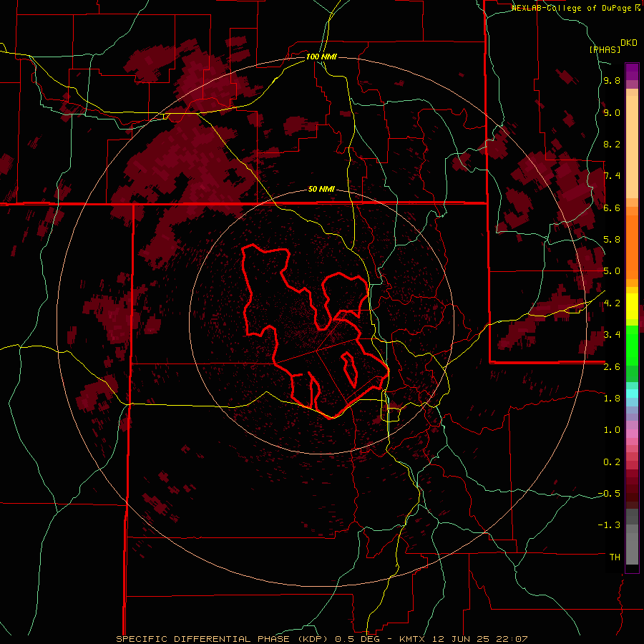The height and width of the screenshot is (644, 644).
Task: Click the 5.8 legend value
Action: tap(612, 240)
